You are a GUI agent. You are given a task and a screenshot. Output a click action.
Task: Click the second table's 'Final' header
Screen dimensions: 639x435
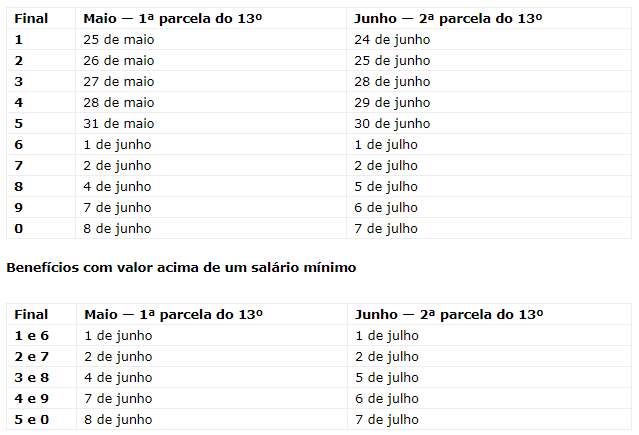click(x=31, y=314)
